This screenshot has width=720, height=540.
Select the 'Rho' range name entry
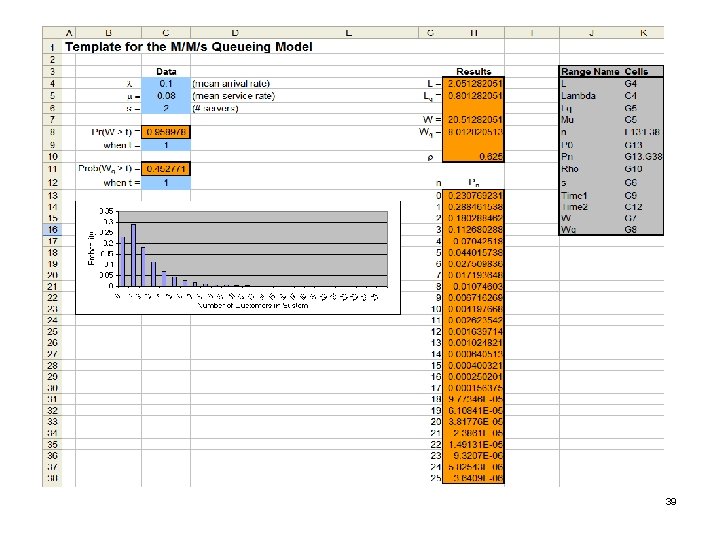tap(570, 169)
